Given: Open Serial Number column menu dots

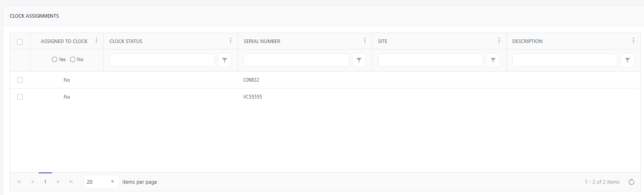Looking at the screenshot, I should point(365,41).
